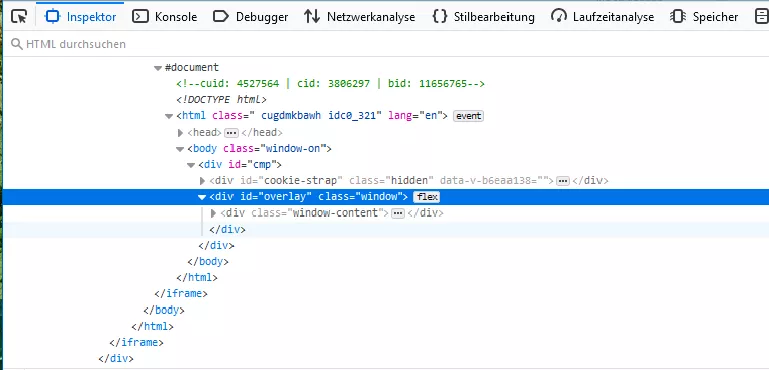Click the event badge on html tag

click(x=468, y=116)
